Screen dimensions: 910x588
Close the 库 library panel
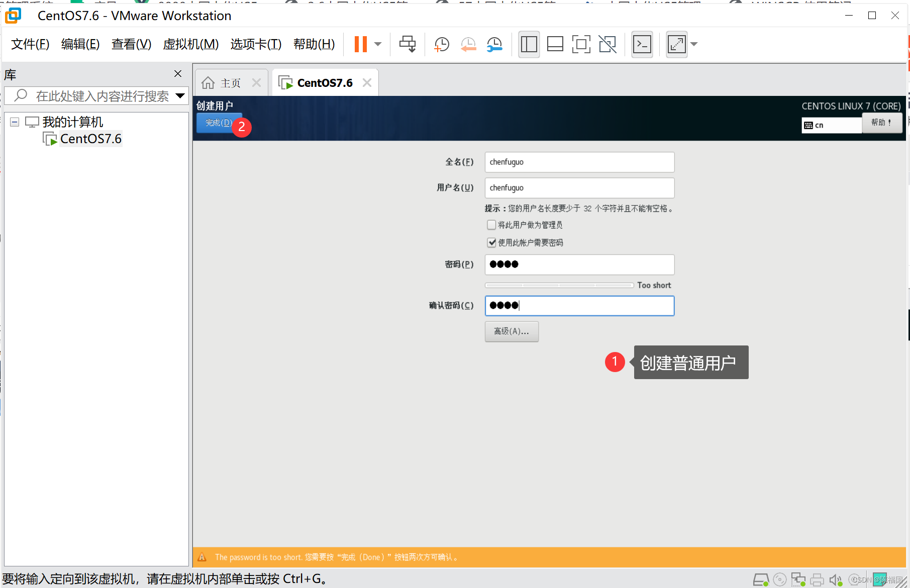[x=178, y=74]
